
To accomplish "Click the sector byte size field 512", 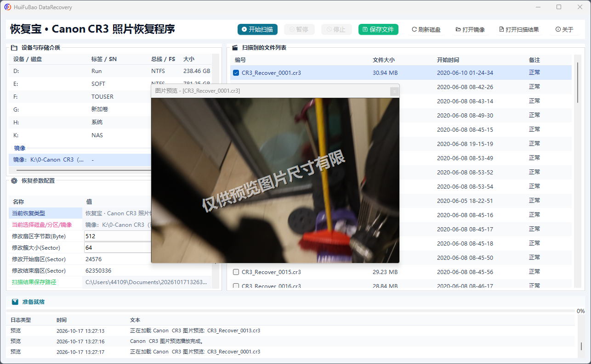I will 118,236.
